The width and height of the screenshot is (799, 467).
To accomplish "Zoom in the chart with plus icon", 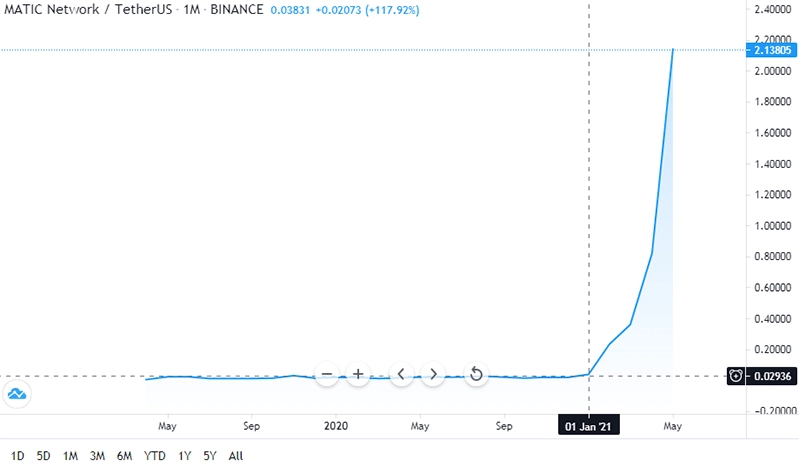I will point(358,374).
